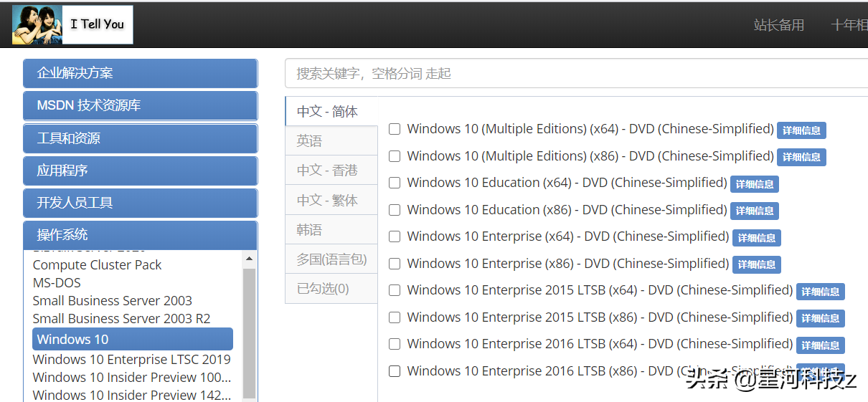
Task: Click the OS list scrollbar track
Action: (x=250, y=333)
